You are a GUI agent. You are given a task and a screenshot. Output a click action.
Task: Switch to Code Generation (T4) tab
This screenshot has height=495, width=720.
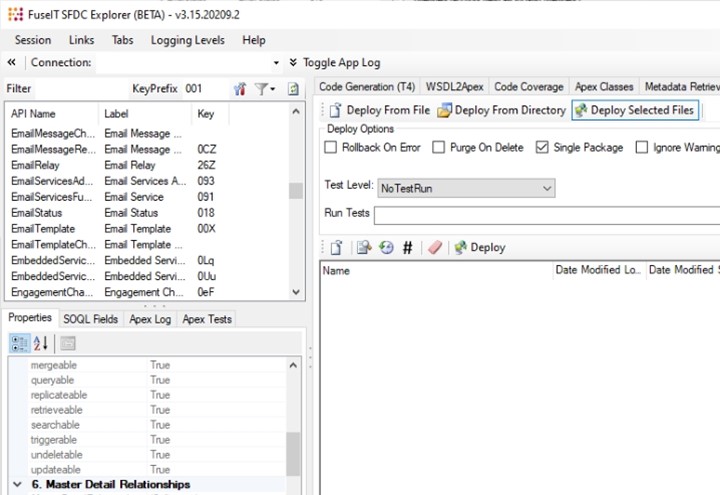367,87
